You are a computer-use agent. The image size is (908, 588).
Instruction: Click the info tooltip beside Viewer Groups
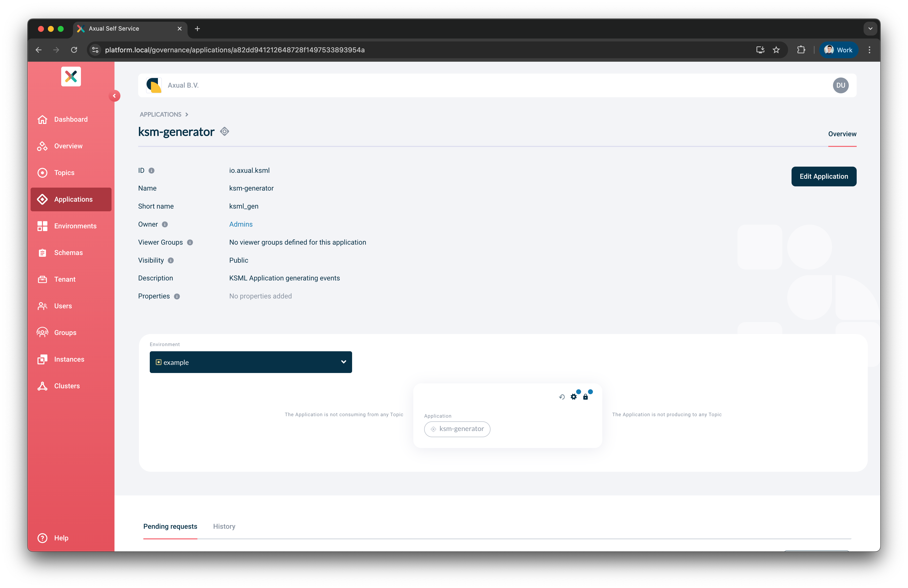click(190, 242)
